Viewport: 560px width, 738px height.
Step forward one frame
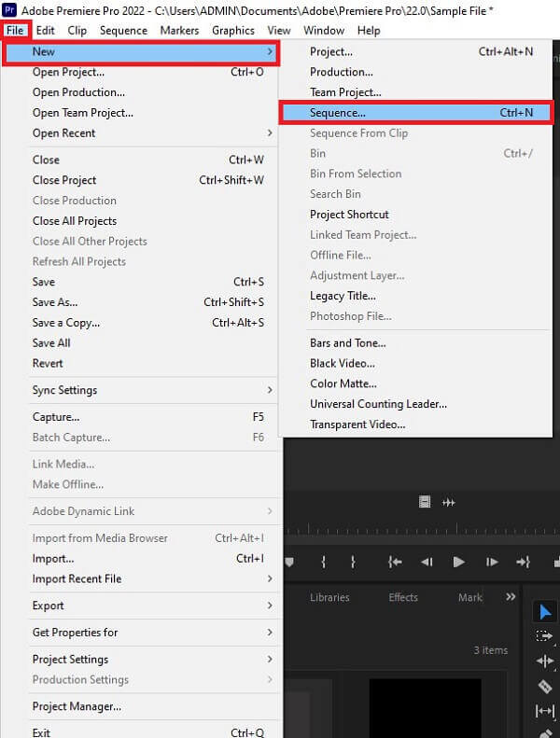click(491, 562)
